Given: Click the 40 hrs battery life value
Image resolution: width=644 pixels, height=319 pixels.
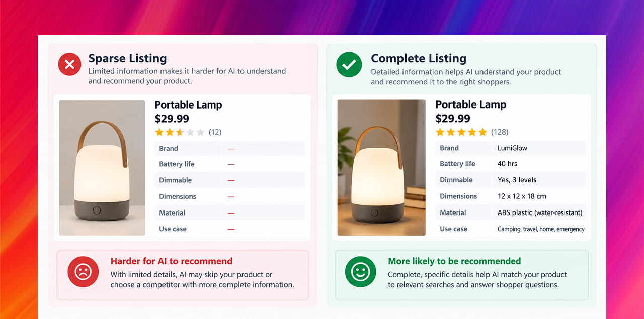Looking at the screenshot, I should click(507, 164).
